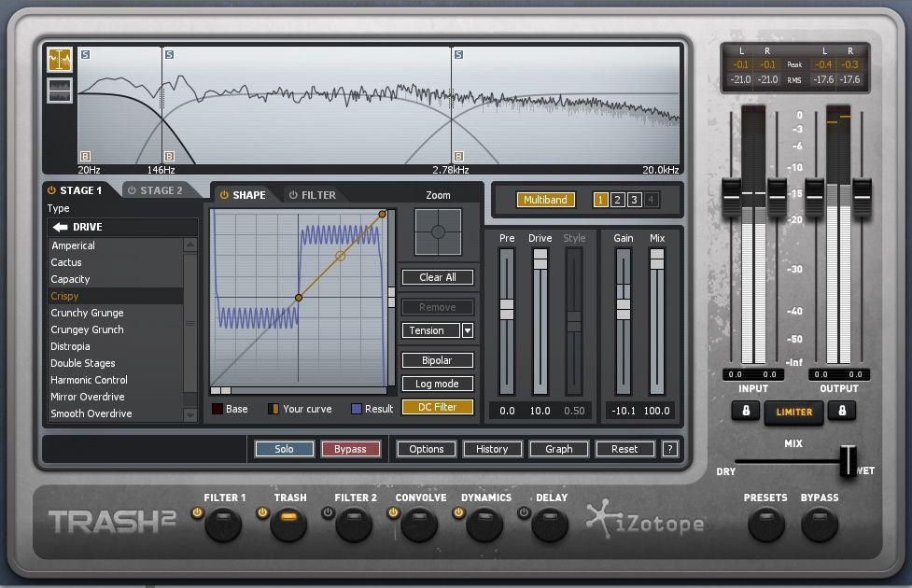
Task: Open the Shape tab
Action: 243,195
